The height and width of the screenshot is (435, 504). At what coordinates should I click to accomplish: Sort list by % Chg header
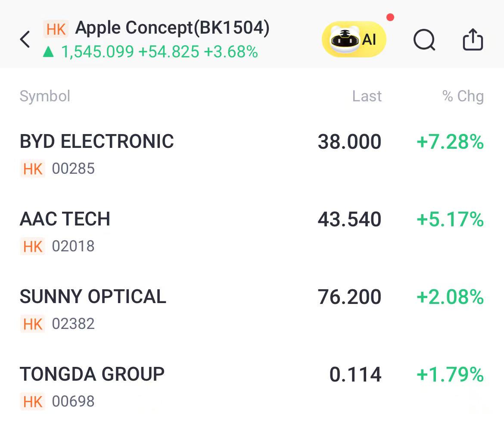(x=463, y=96)
